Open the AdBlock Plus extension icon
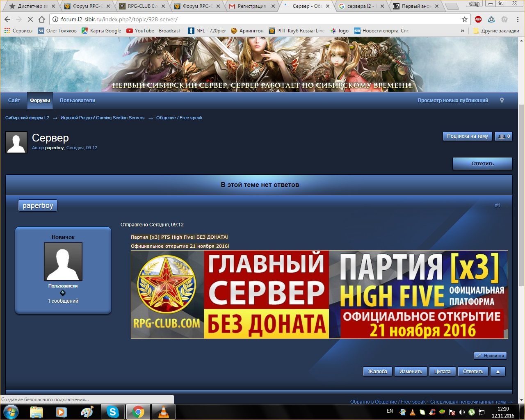The image size is (525, 420). 478,19
